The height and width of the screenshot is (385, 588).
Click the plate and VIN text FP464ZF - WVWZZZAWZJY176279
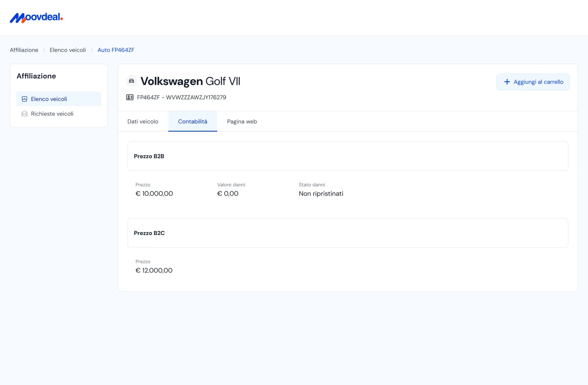click(181, 98)
